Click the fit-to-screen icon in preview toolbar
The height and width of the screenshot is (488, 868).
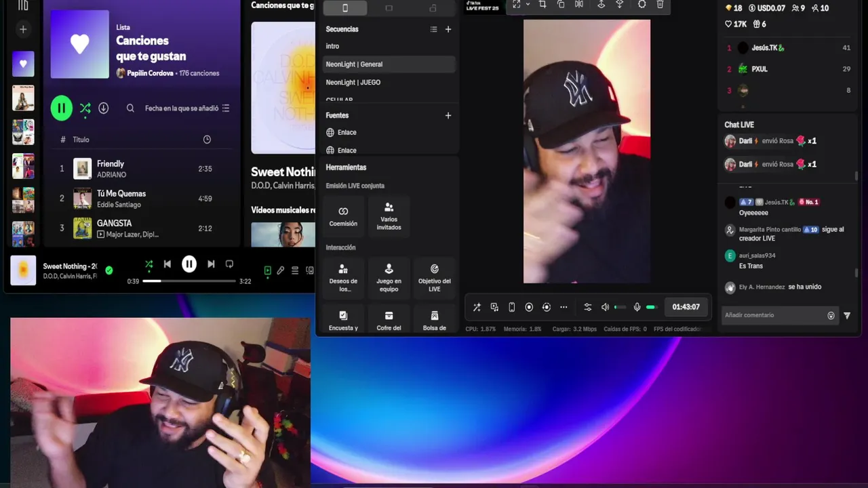pyautogui.click(x=516, y=4)
